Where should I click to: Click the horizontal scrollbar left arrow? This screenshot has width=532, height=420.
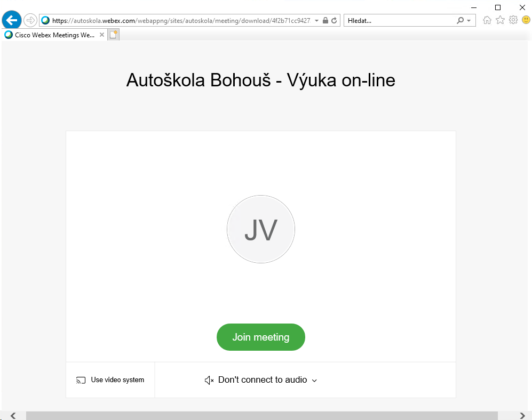point(13,416)
